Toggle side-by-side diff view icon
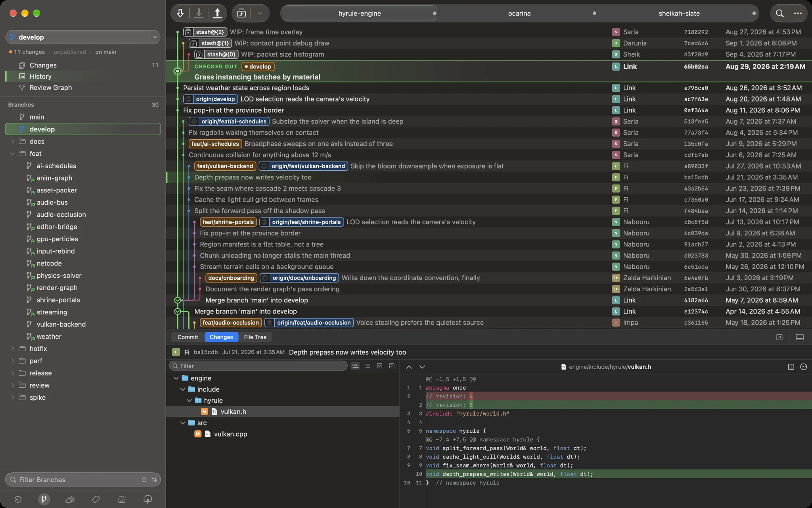This screenshot has width=812, height=508. (x=791, y=367)
